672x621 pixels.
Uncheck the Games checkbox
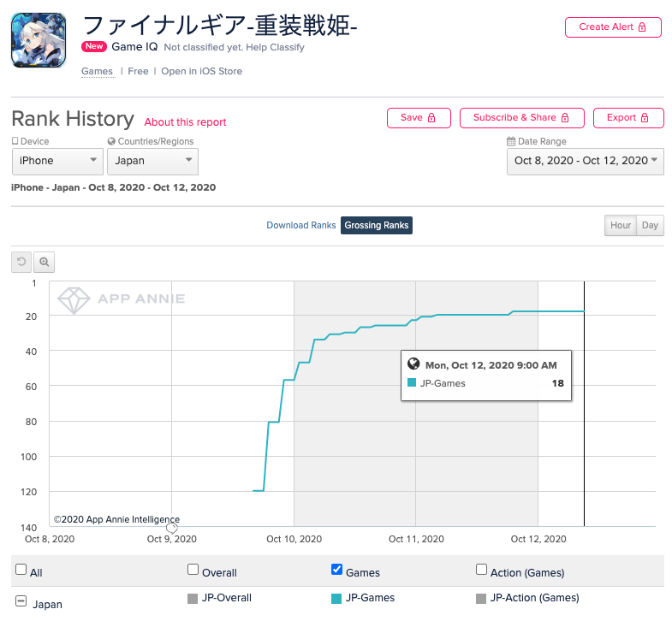337,569
